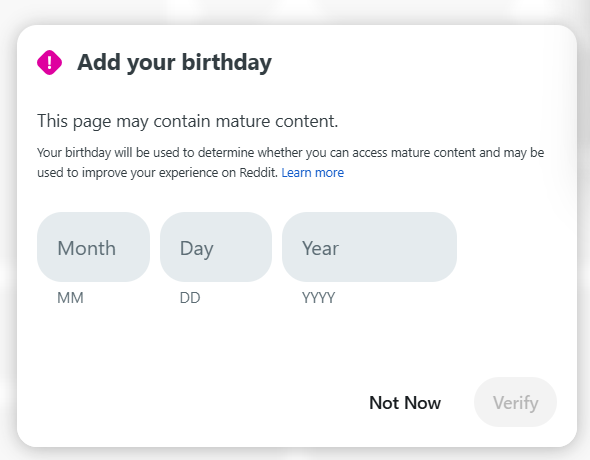Image resolution: width=590 pixels, height=460 pixels.
Task: Click the grayed-out Verify button
Action: click(515, 402)
